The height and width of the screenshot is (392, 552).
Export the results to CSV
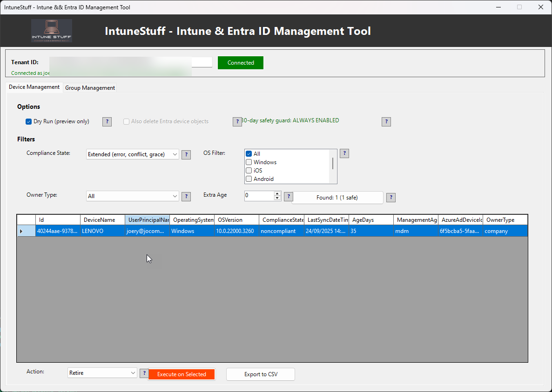pyautogui.click(x=260, y=374)
